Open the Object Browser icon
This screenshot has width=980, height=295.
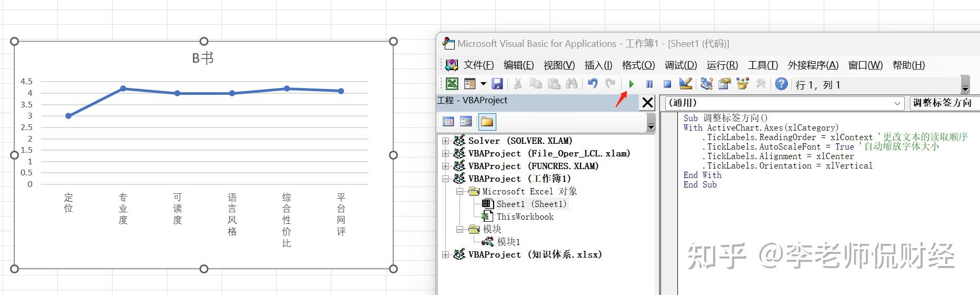(x=743, y=84)
